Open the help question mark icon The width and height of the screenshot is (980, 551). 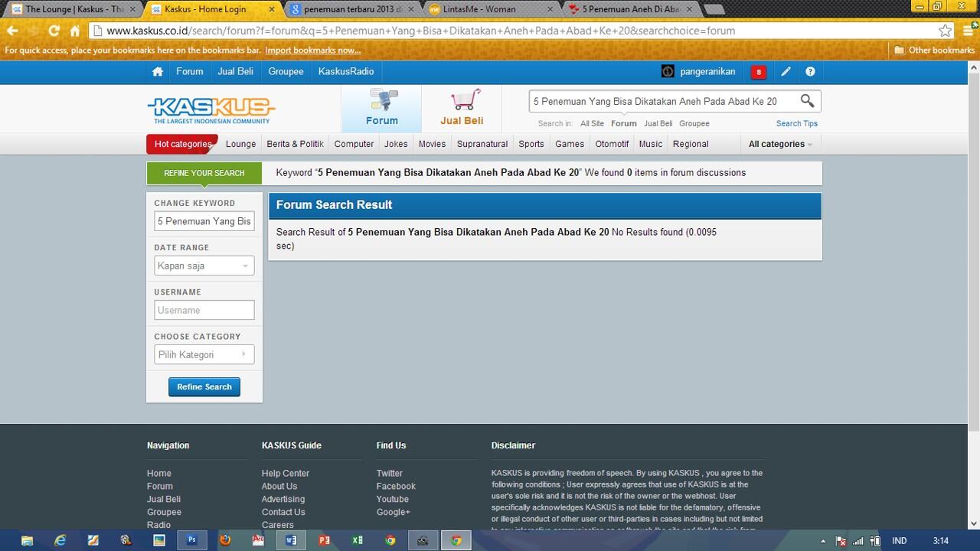coord(810,71)
